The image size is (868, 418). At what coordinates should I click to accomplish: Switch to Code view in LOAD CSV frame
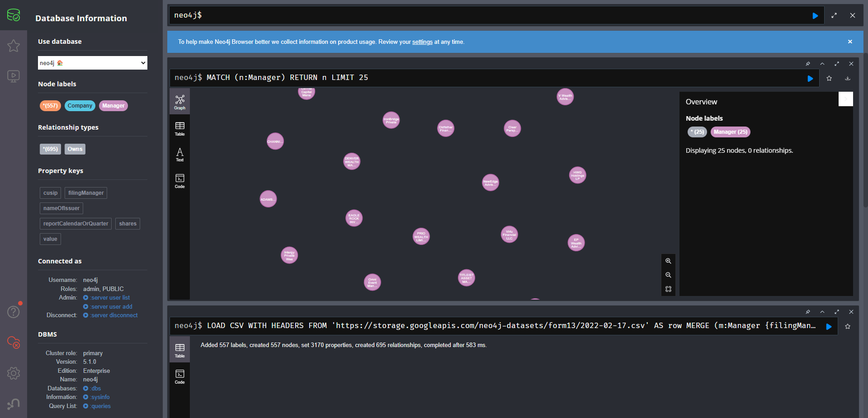coord(179,376)
